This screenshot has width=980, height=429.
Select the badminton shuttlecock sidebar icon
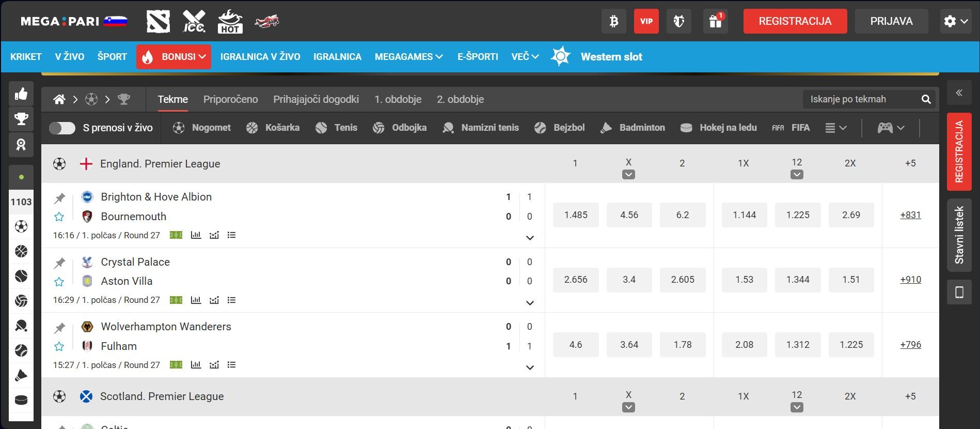[x=21, y=375]
